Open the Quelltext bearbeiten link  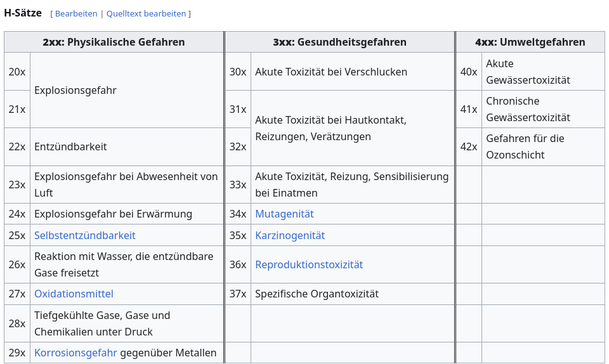[146, 13]
